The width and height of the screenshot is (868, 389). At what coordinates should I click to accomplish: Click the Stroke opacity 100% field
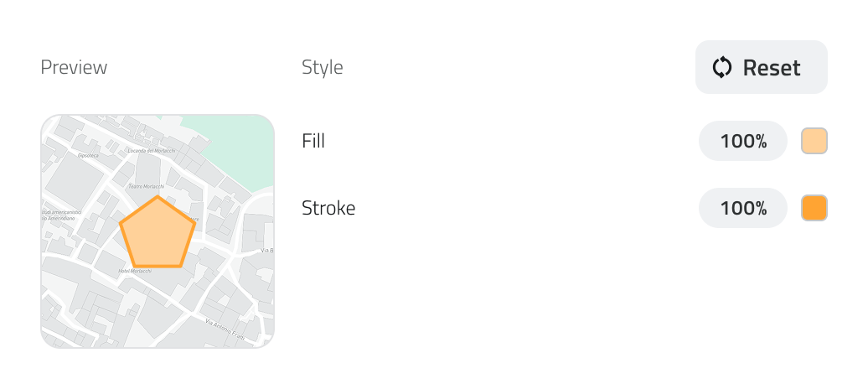[743, 208]
